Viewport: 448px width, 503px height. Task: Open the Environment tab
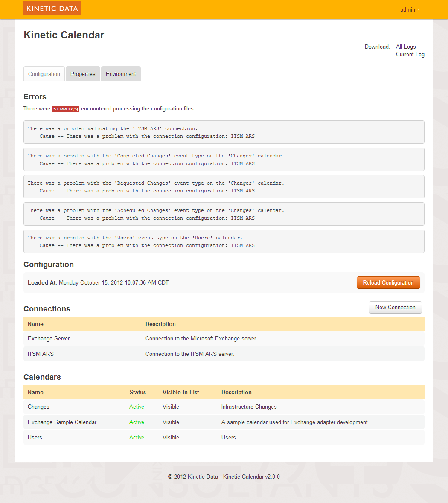[x=121, y=74]
